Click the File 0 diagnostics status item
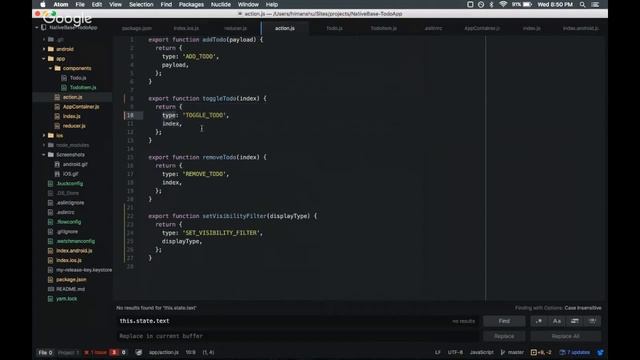640x360 pixels. 45,352
